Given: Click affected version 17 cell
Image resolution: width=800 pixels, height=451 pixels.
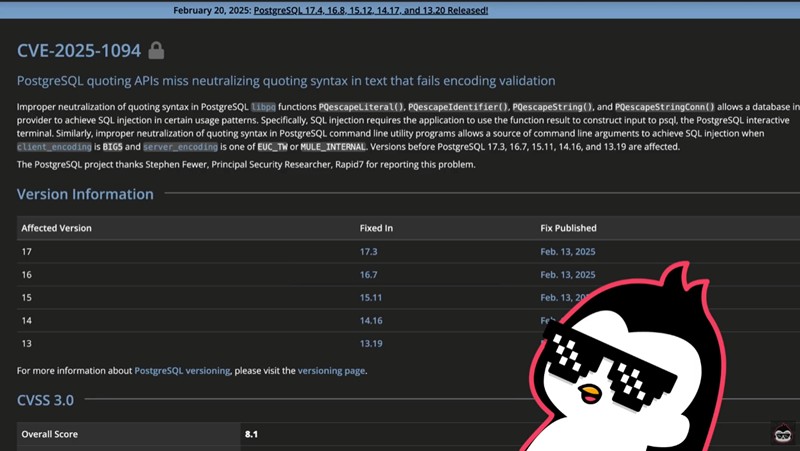Looking at the screenshot, I should (x=27, y=252).
